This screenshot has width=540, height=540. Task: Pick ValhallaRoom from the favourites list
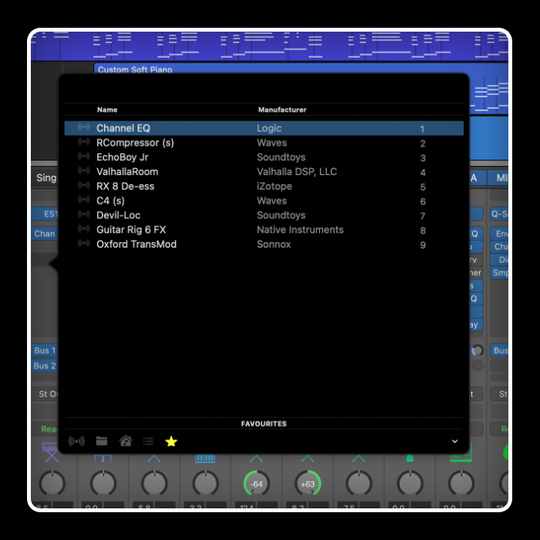(x=264, y=172)
